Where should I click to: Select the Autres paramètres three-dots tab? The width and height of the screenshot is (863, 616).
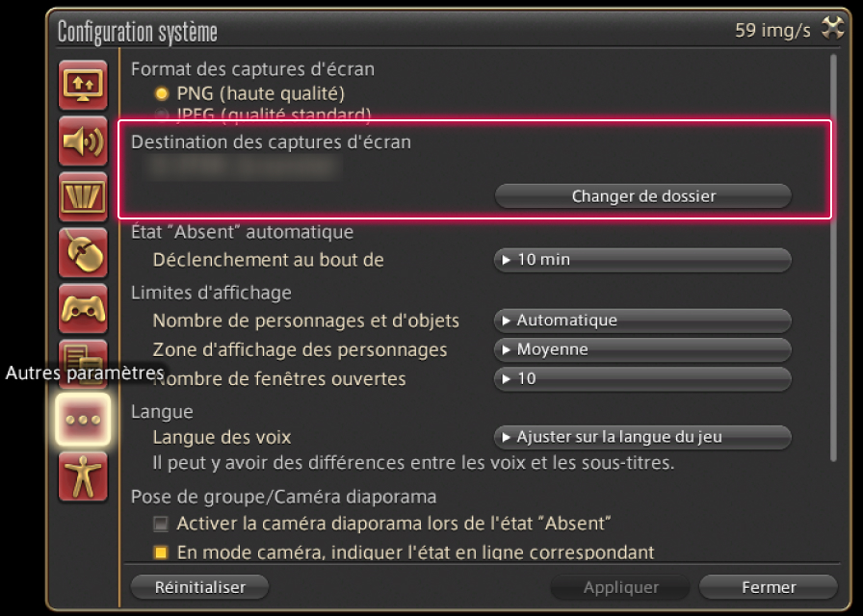pyautogui.click(x=83, y=422)
